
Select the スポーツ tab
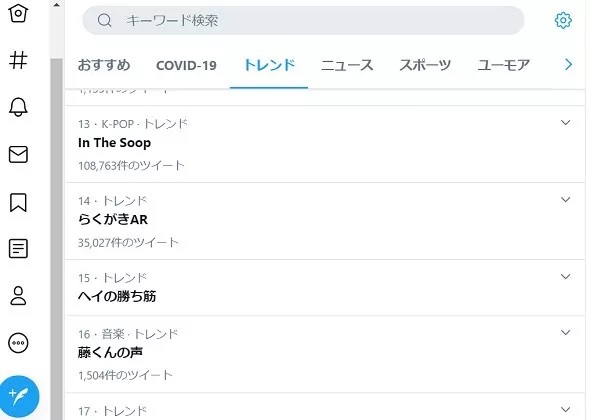(425, 65)
